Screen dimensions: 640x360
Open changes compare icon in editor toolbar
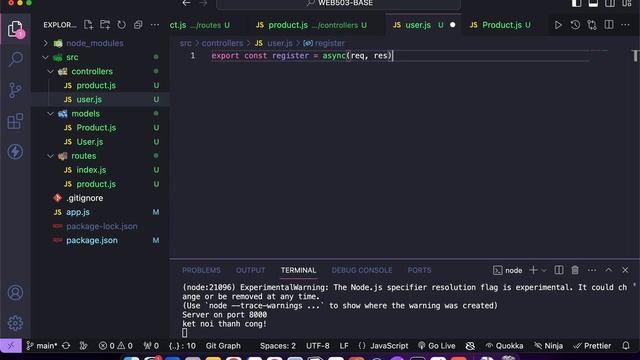(x=592, y=25)
